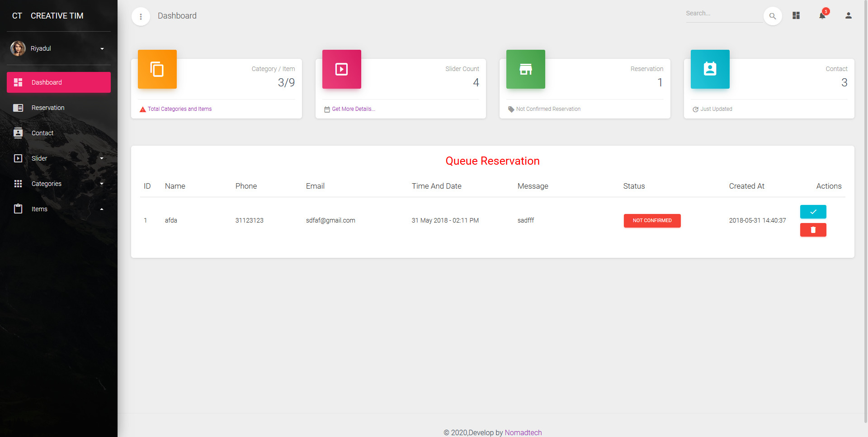Navigate to the Reservation page
Viewport: 868px width, 437px height.
click(58, 108)
